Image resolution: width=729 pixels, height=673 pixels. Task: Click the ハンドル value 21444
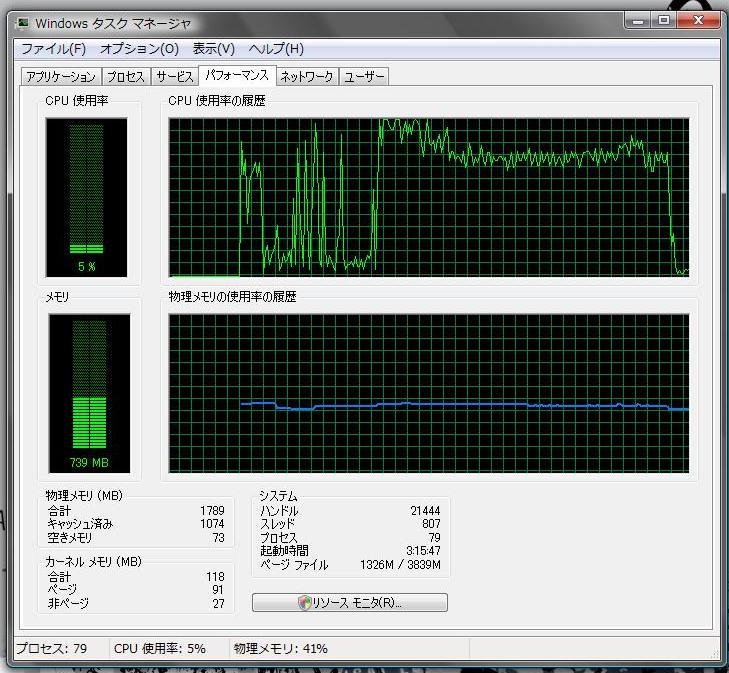click(425, 510)
